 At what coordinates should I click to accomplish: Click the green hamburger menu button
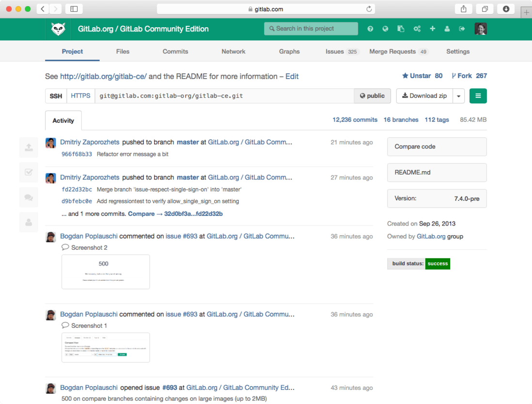(x=478, y=96)
